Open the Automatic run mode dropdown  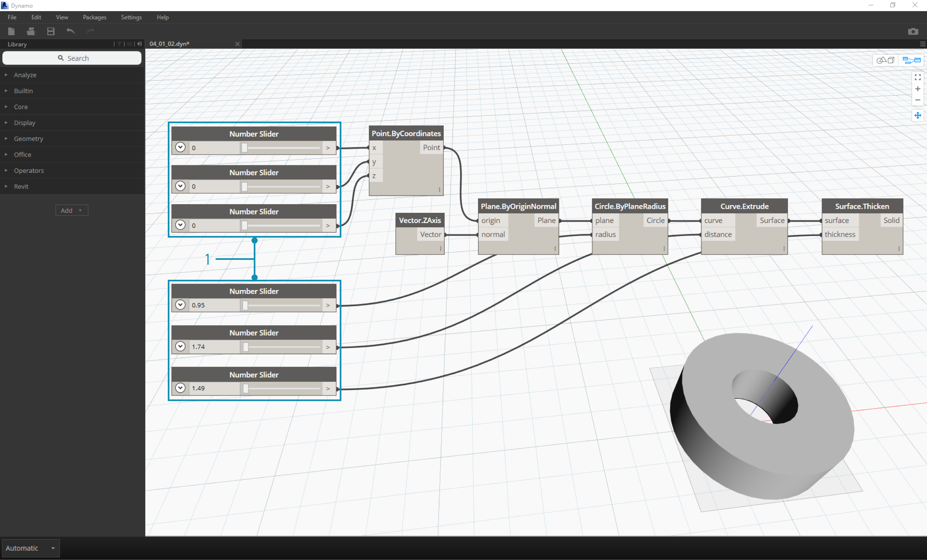[x=31, y=548]
